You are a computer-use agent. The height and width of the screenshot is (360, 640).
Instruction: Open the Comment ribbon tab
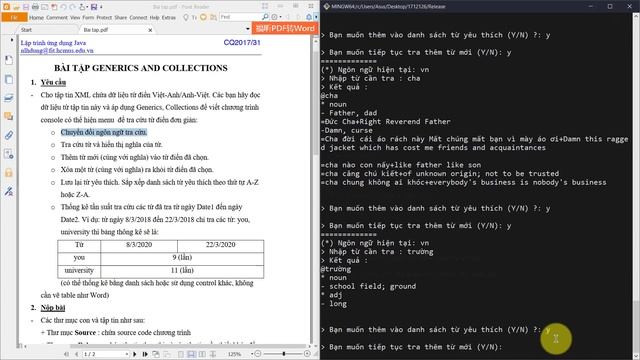[57, 18]
